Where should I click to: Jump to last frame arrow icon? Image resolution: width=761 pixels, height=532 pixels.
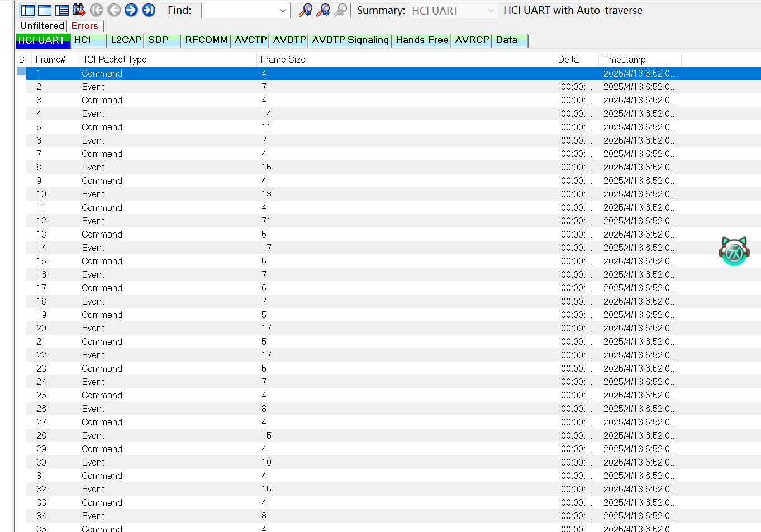(149, 10)
